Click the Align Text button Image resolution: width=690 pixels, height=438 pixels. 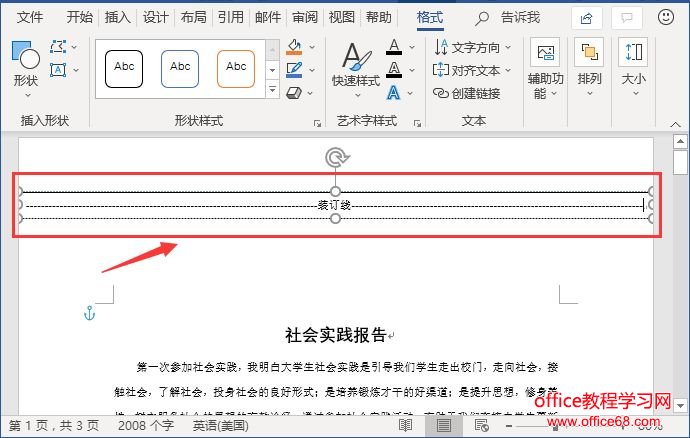(x=472, y=70)
